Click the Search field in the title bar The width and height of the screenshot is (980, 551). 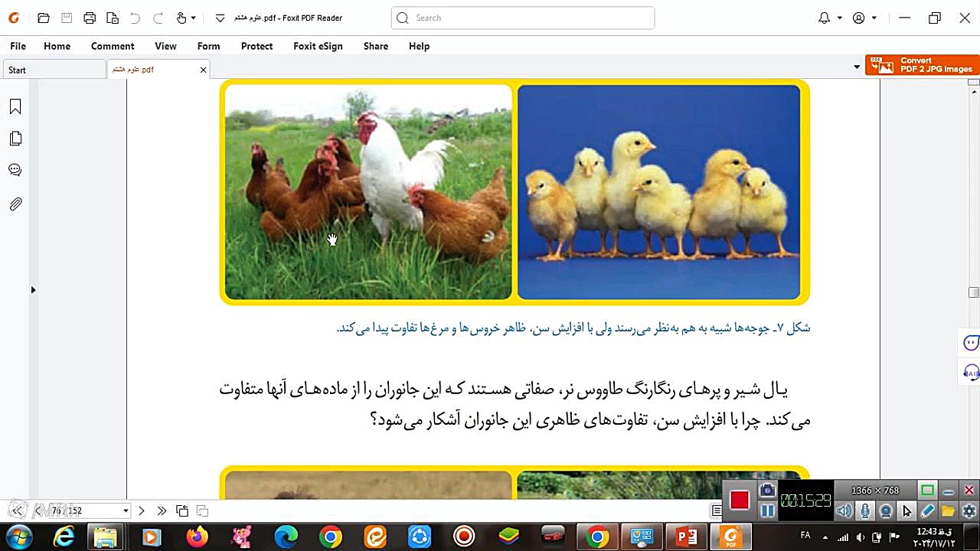coord(523,18)
